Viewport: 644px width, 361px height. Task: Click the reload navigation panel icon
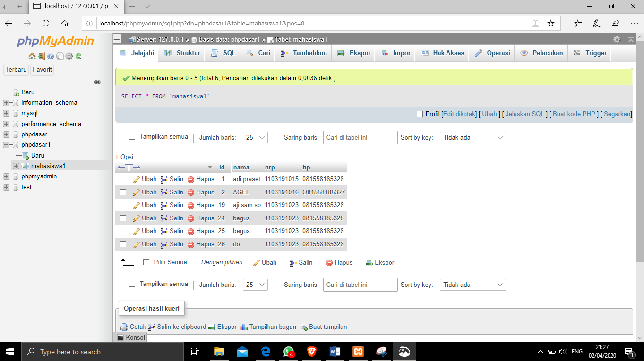tap(78, 57)
